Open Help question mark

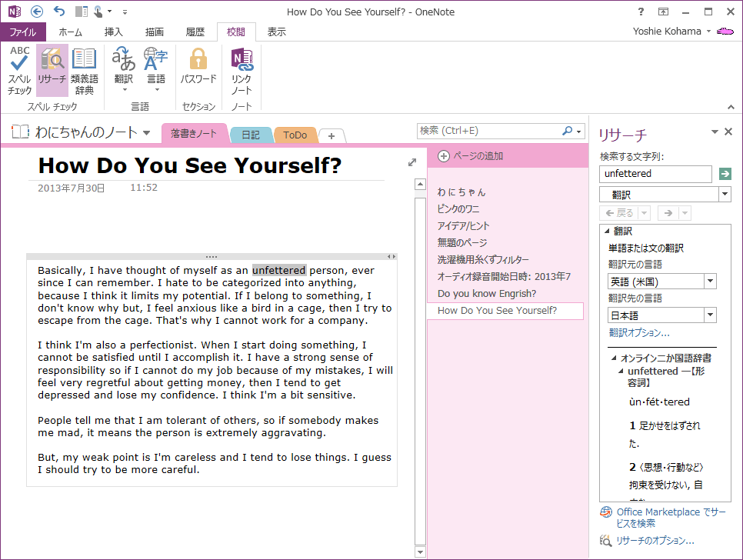coord(641,12)
